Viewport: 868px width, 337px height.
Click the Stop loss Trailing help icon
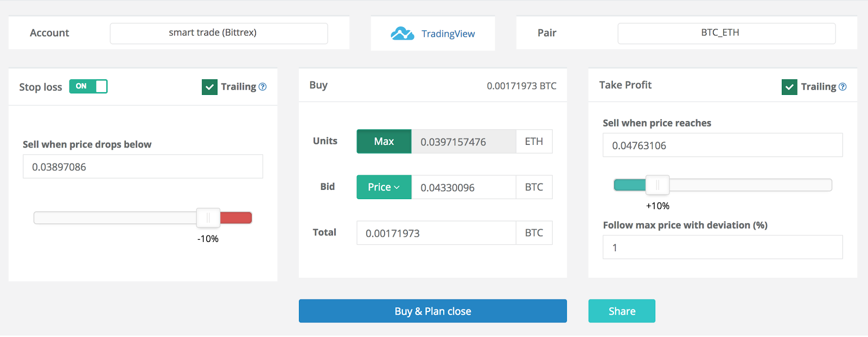pyautogui.click(x=263, y=87)
